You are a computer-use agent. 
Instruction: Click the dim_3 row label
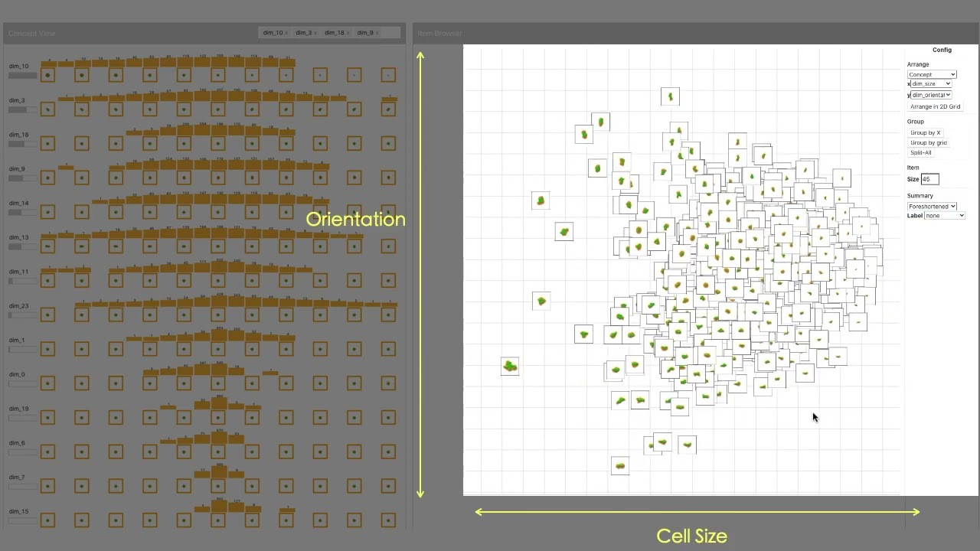point(17,100)
